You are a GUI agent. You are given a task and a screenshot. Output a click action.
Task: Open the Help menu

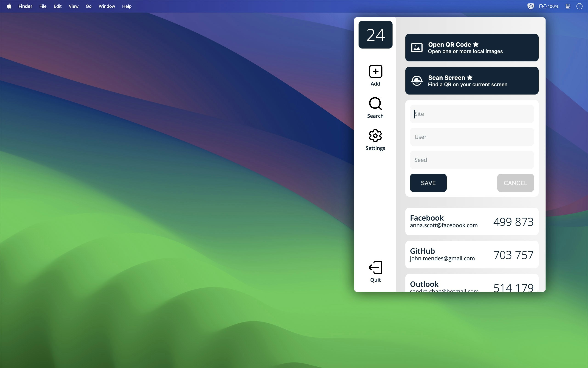tap(127, 6)
